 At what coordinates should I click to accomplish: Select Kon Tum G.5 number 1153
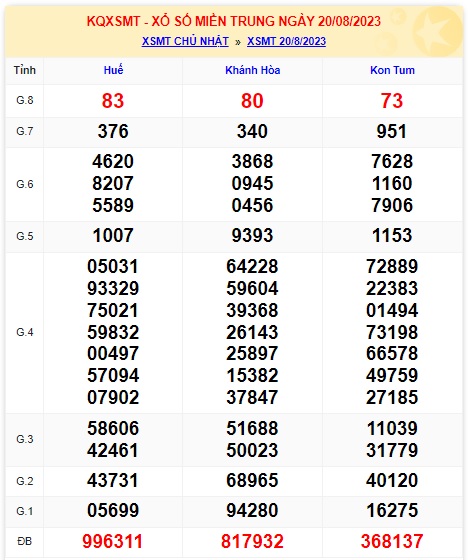pos(392,236)
